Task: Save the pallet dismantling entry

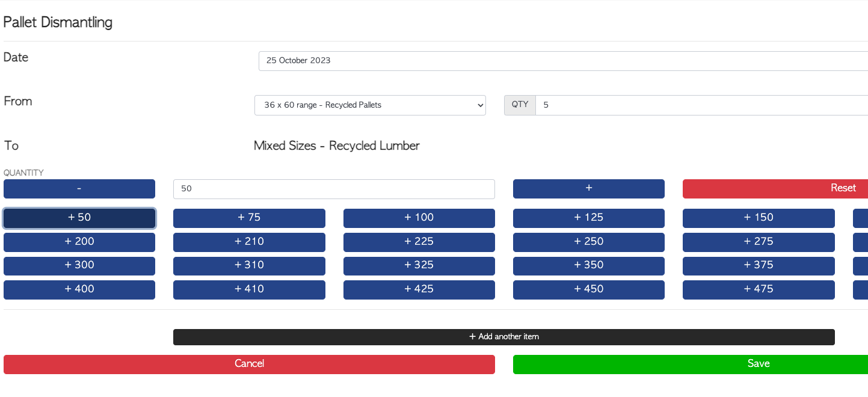Action: click(x=691, y=365)
